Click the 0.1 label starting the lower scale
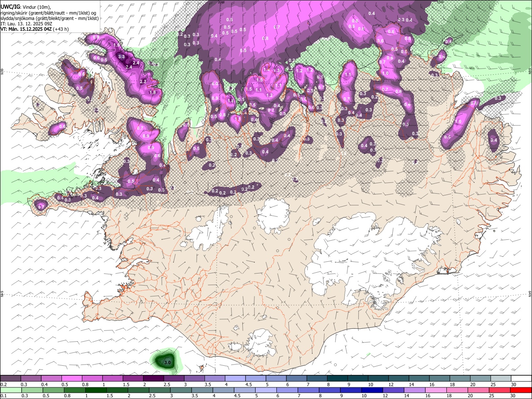532x399 pixels. (4, 396)
